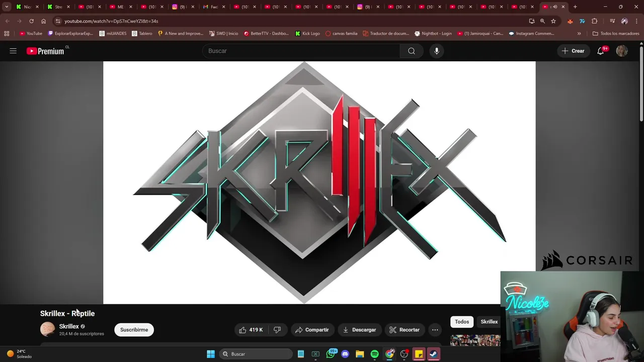The height and width of the screenshot is (362, 644).
Task: View site information in address bar
Action: coord(58,21)
